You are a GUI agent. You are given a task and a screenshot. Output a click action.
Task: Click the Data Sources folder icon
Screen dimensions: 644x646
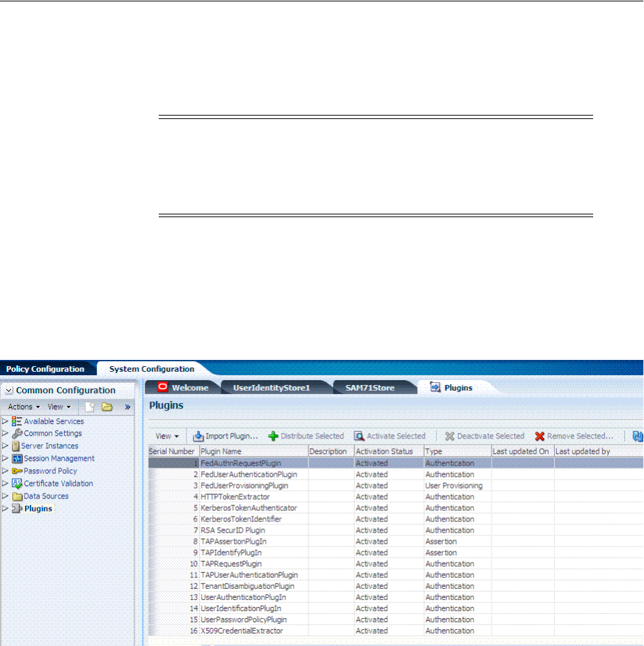coord(17,496)
